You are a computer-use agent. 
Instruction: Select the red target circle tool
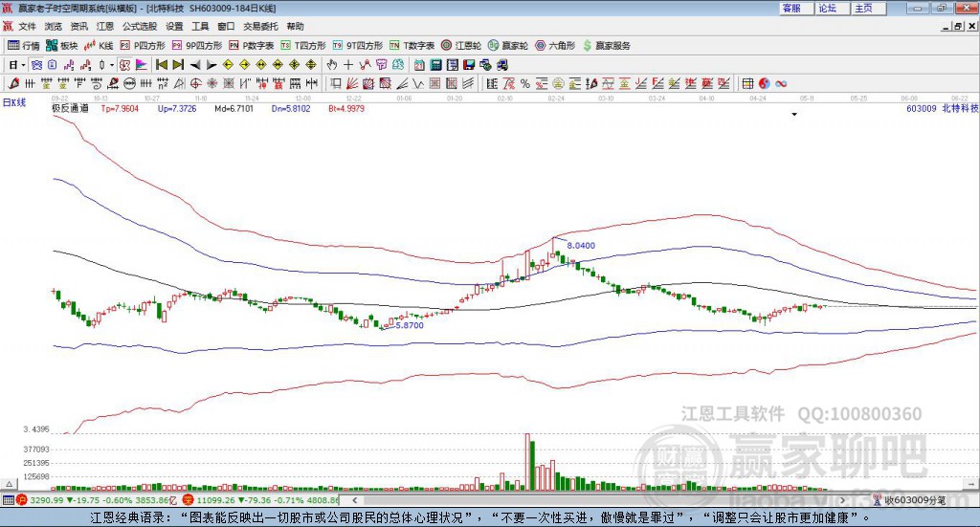click(195, 83)
